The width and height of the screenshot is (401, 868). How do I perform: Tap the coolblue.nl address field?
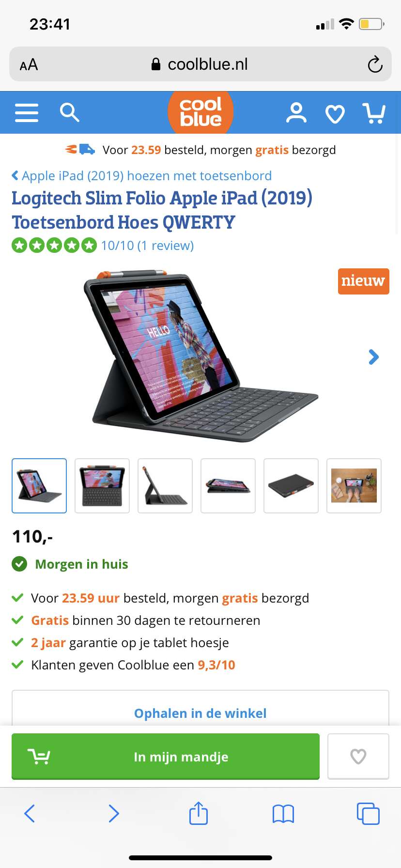click(200, 64)
